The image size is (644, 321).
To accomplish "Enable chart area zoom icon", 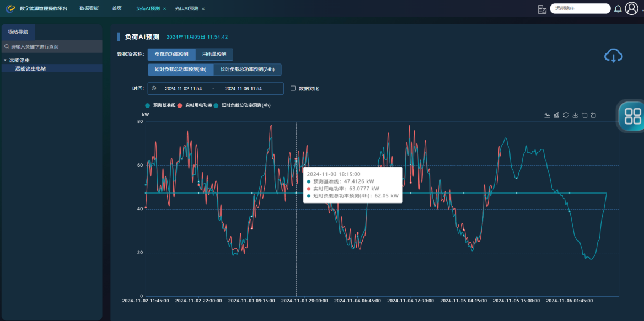I will 584,115.
